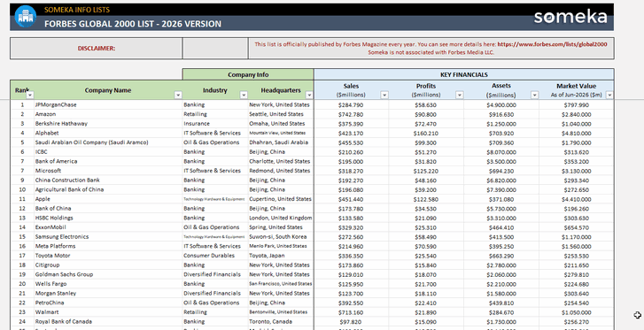Image resolution: width=644 pixels, height=330 pixels.
Task: Select the ExxonMobil company cell
Action: (108, 227)
